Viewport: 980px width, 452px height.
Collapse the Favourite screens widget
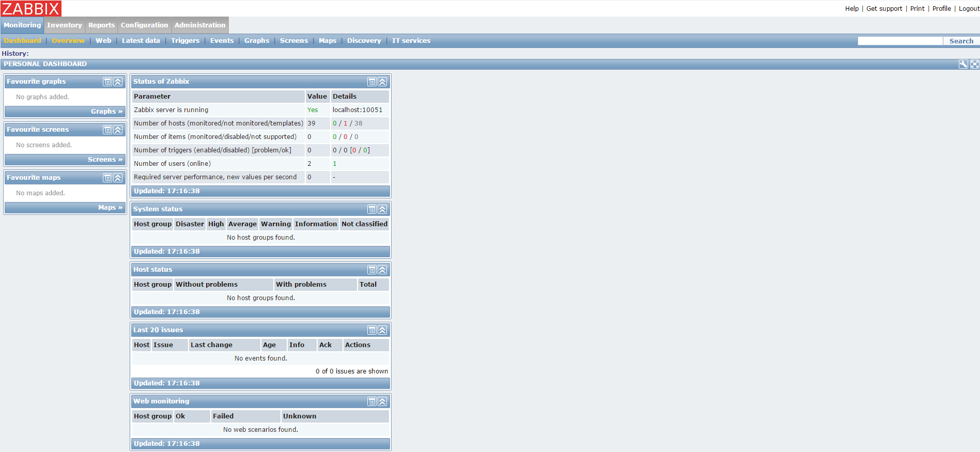click(118, 130)
